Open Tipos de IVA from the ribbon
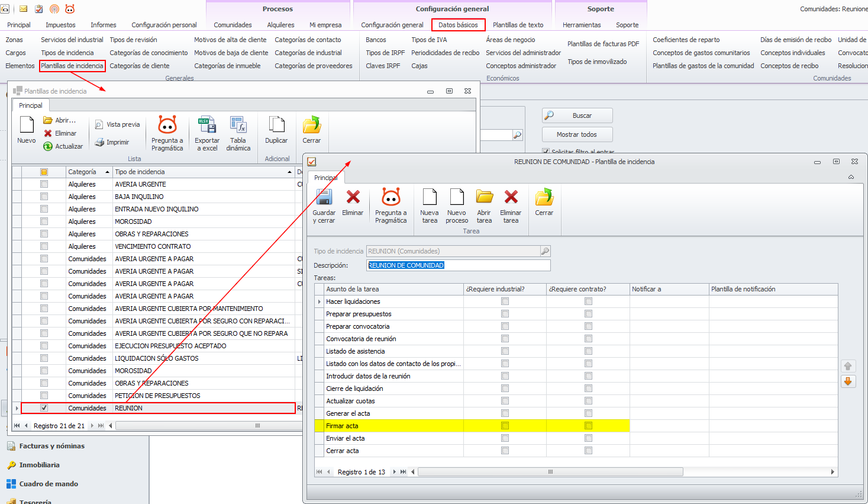 (429, 40)
